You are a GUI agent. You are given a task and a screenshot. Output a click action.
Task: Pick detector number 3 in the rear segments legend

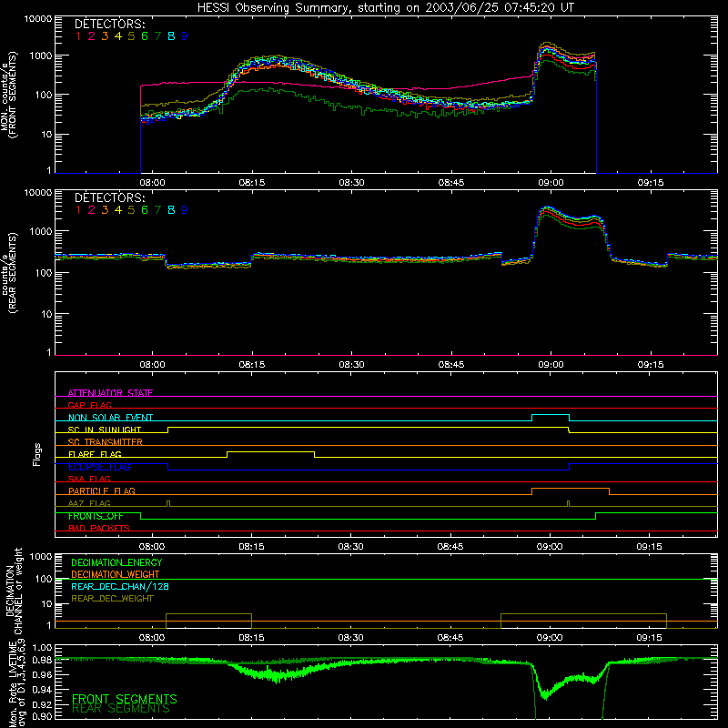[x=105, y=210]
